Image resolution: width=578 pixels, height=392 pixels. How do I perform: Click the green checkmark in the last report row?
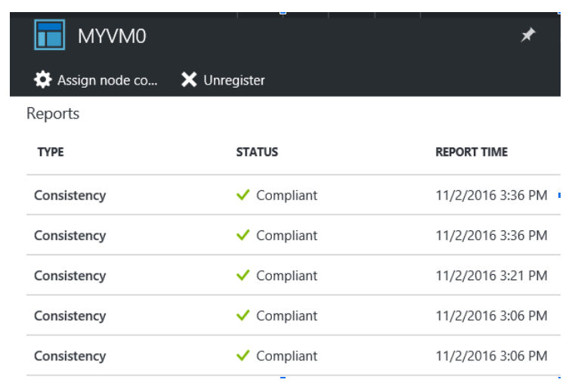(x=243, y=356)
